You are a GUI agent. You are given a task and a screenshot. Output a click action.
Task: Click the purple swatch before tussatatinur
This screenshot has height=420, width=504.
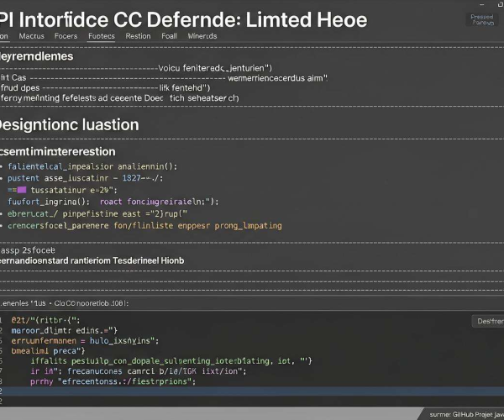[x=22, y=190]
